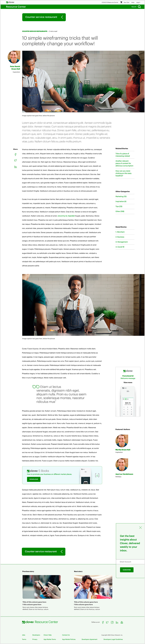Share article via Twitter icon in sidebar
This screenshot has height=644, width=145.
click(x=15, y=160)
